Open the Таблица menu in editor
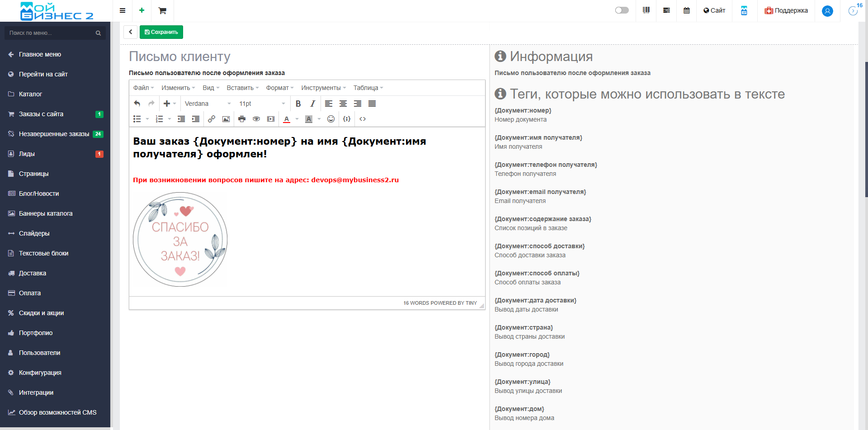Screen dimensions: 868x430 pos(368,88)
